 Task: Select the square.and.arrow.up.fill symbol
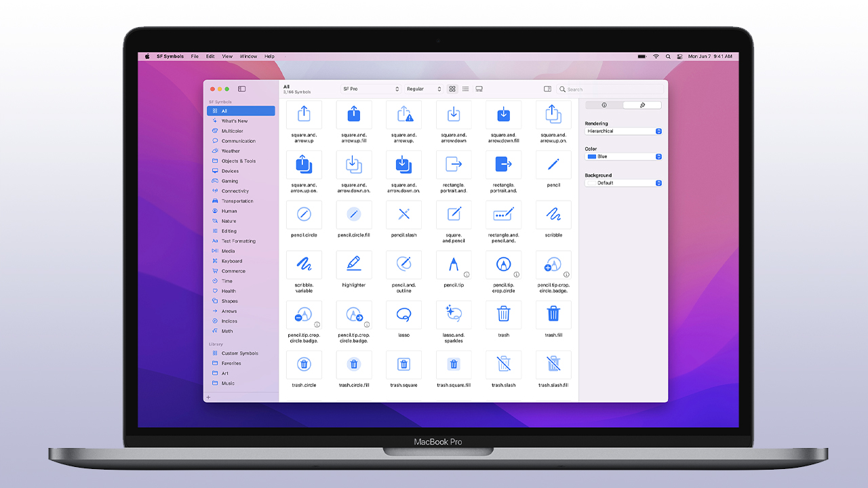pos(353,115)
